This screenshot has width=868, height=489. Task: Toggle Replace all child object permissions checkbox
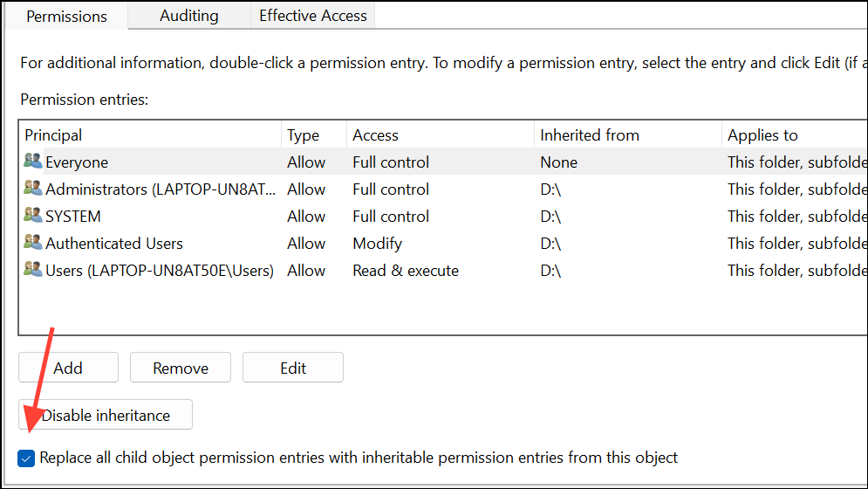(27, 458)
